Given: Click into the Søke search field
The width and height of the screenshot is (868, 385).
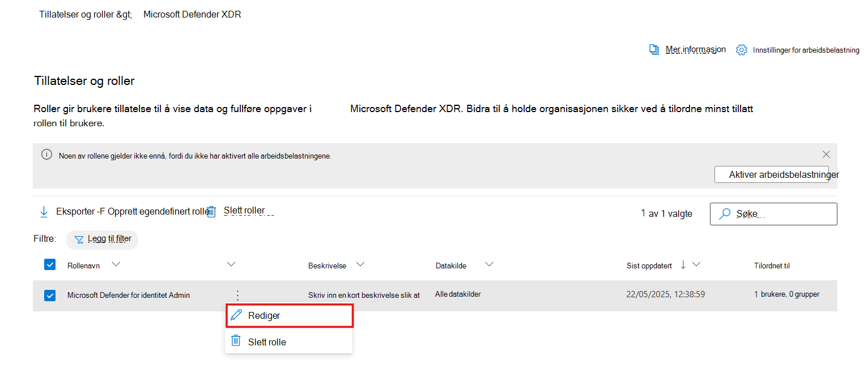Looking at the screenshot, I should [773, 214].
